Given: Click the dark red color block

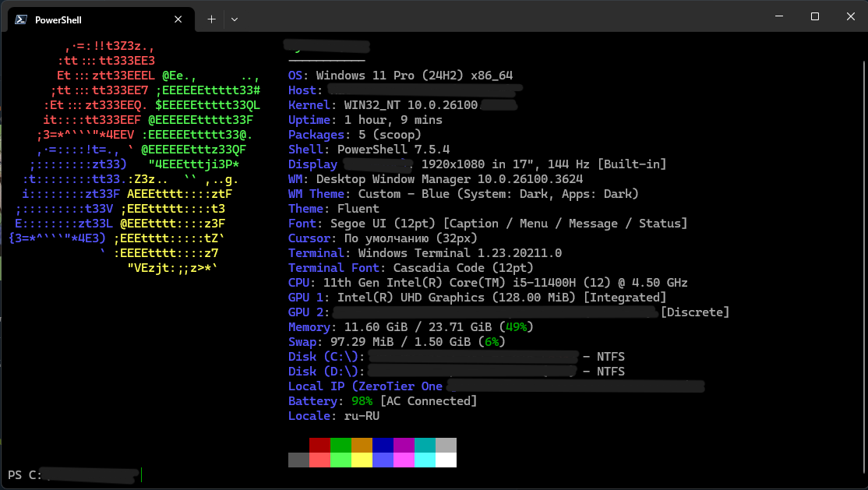Looking at the screenshot, I should tap(319, 445).
